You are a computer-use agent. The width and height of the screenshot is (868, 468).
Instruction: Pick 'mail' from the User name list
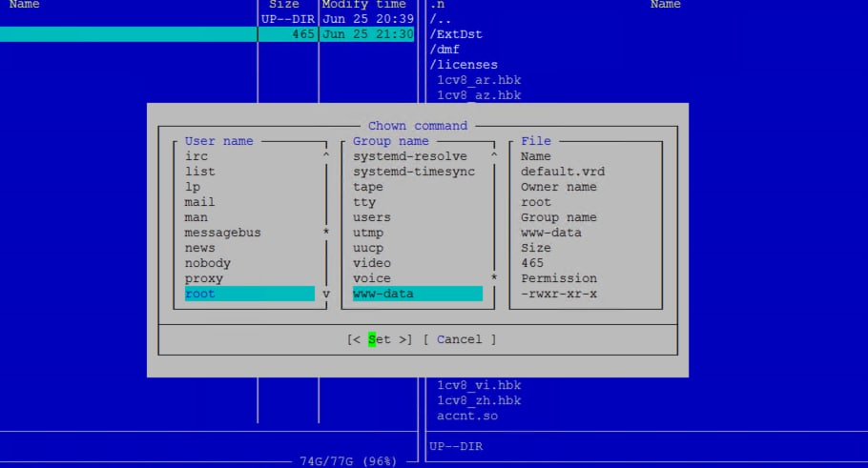[200, 202]
